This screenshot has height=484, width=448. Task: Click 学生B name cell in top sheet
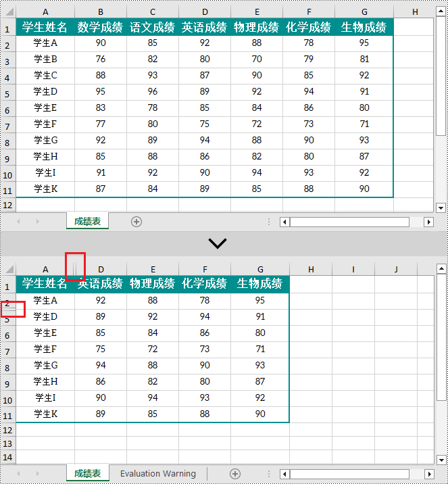[45, 59]
